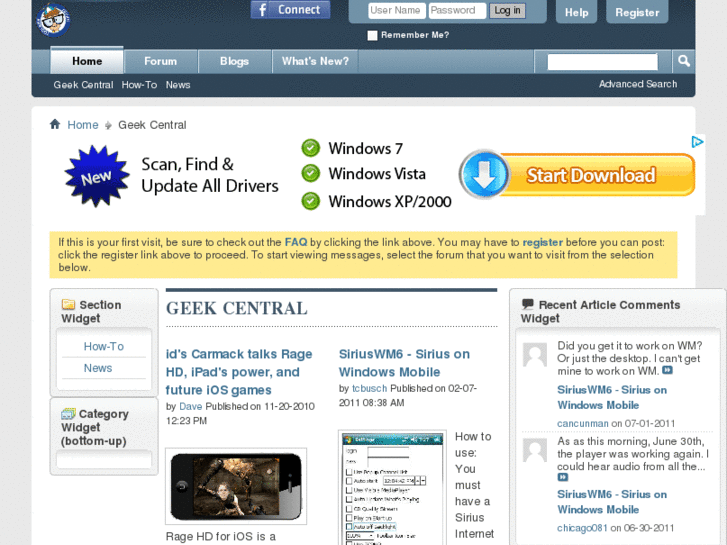Switch to the Forum tab
Screen dimensions: 727x545
[160, 61]
